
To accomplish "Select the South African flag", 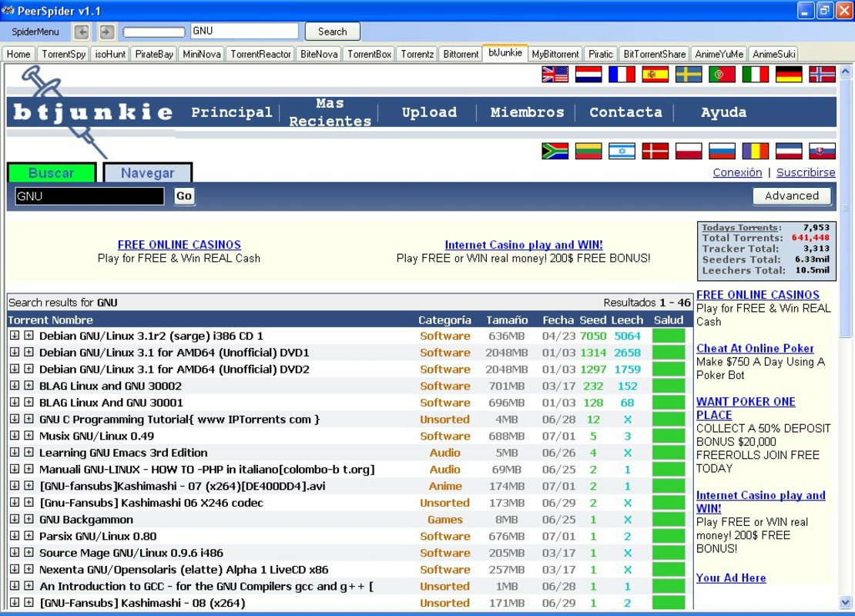I will (555, 151).
